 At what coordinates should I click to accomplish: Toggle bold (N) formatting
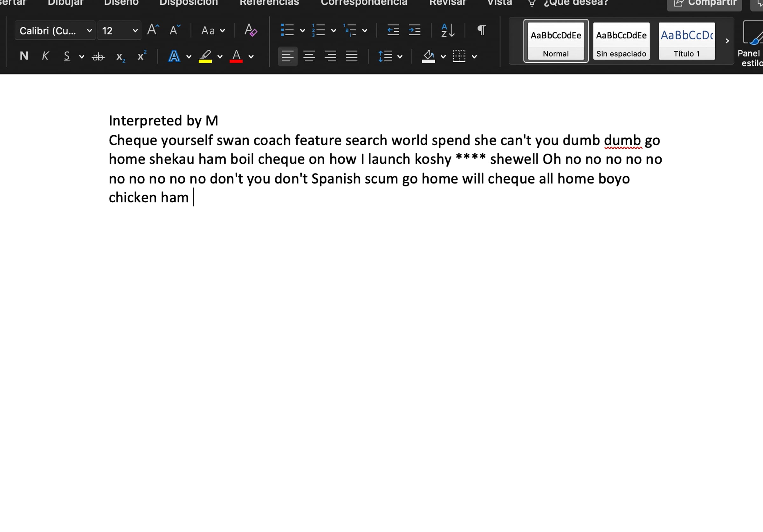click(x=24, y=56)
